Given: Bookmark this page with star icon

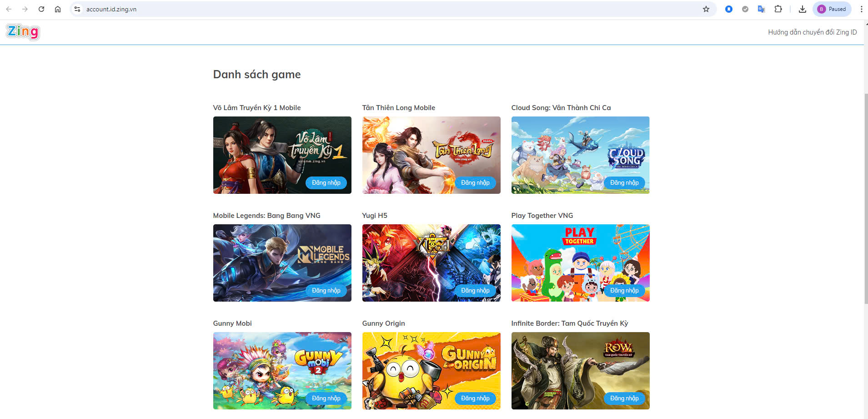Looking at the screenshot, I should (x=706, y=9).
